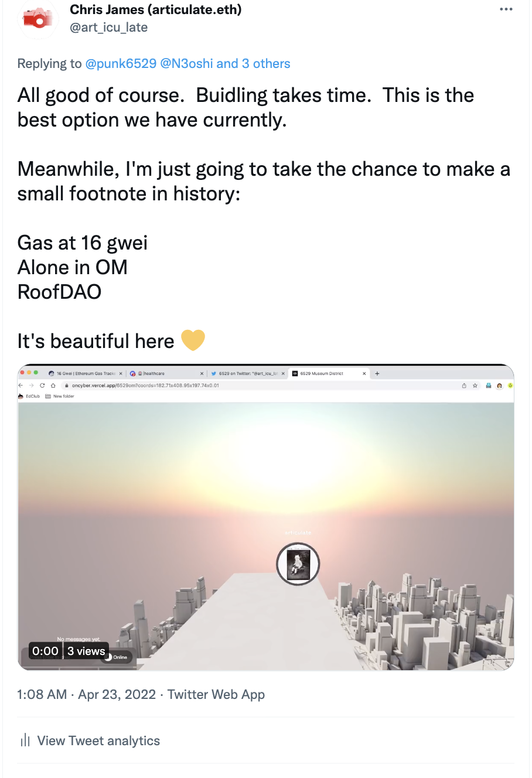532x778 pixels.
Task: Click the home icon in the browser toolbar
Action: [53, 385]
